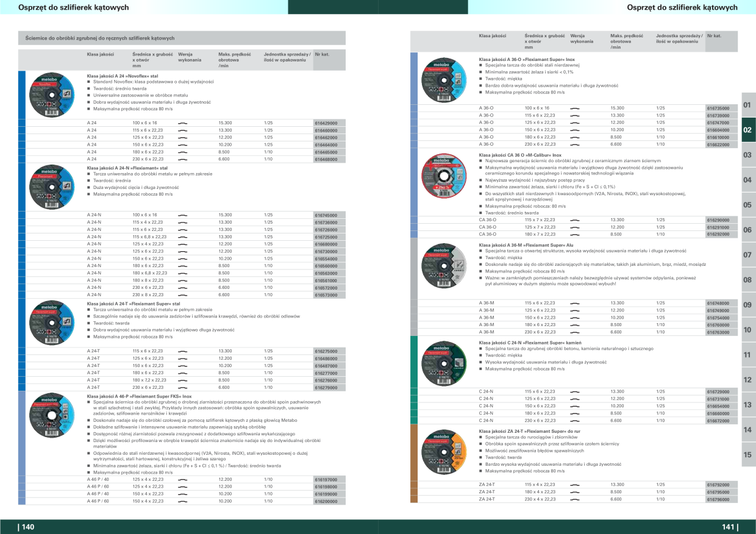Open the M-Calibur Inox disc image
Image resolution: width=756 pixels, height=534 pixels.
[443, 177]
